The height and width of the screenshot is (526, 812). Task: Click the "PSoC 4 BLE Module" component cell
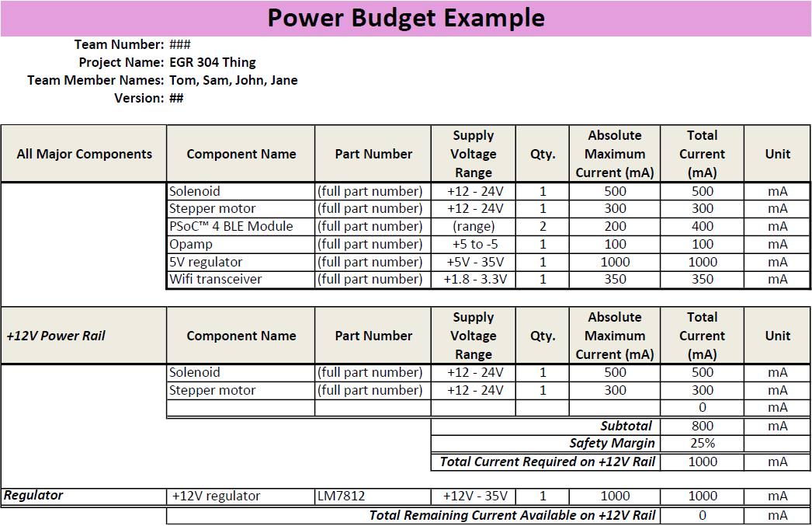click(x=231, y=226)
